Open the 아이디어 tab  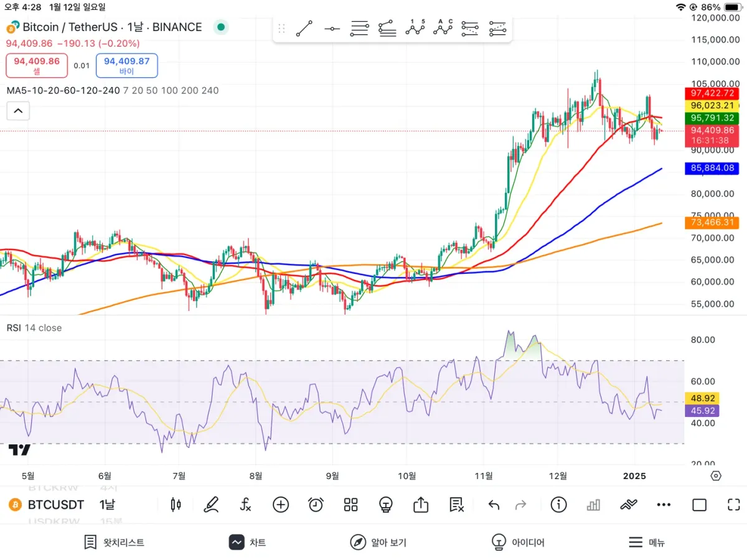coord(518,543)
